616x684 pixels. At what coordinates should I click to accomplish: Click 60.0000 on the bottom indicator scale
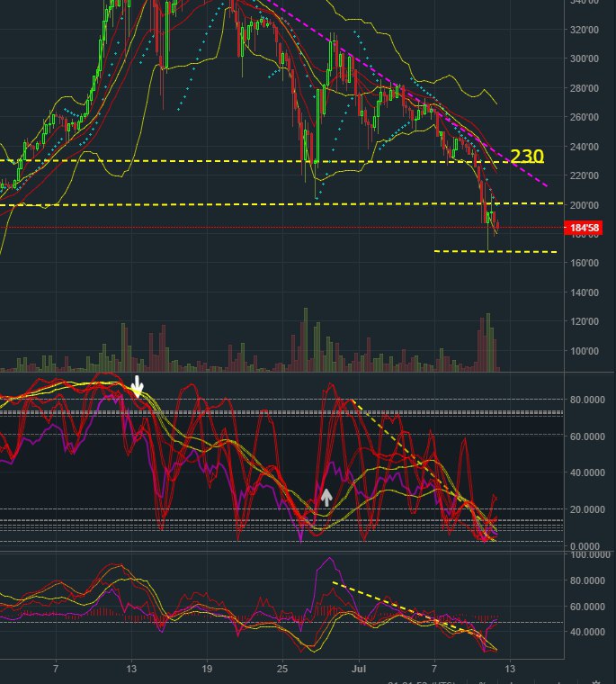pyautogui.click(x=587, y=607)
